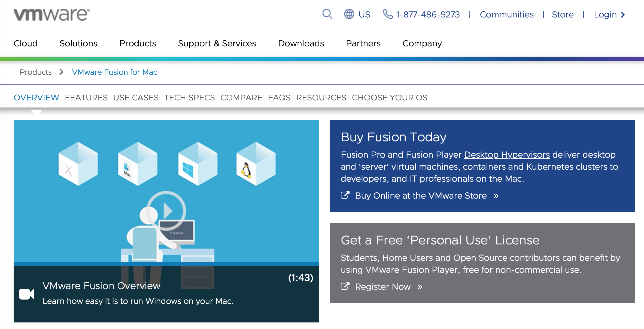Select the Overview tab

click(x=36, y=97)
